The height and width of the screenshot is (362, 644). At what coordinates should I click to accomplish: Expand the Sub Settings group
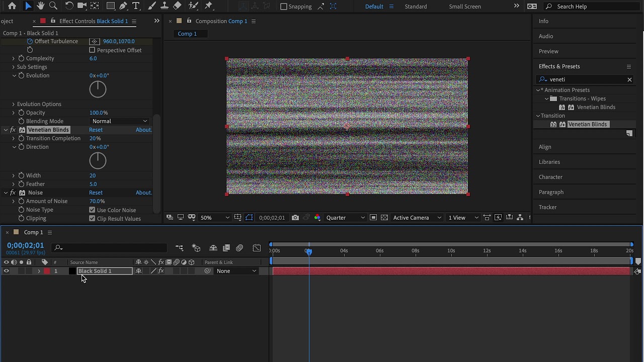coord(14,67)
